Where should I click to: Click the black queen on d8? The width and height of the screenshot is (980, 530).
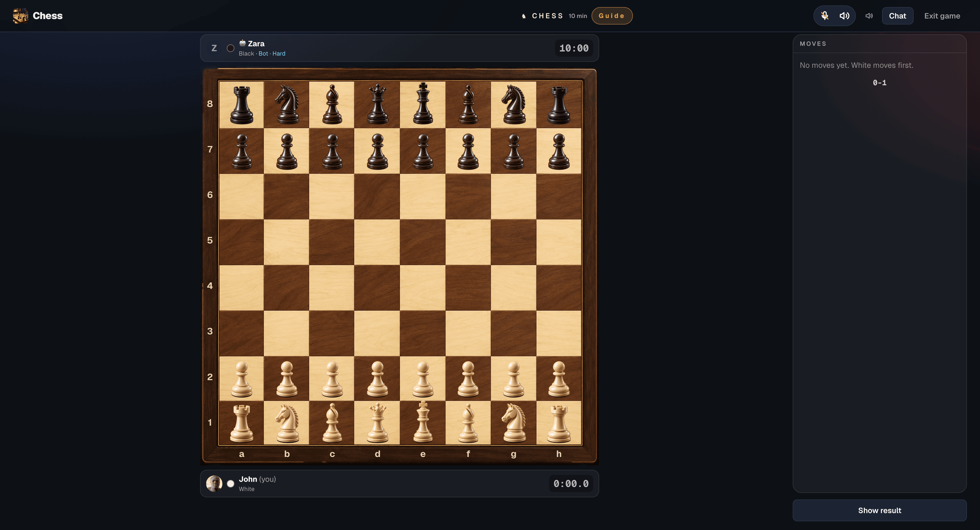(x=377, y=104)
